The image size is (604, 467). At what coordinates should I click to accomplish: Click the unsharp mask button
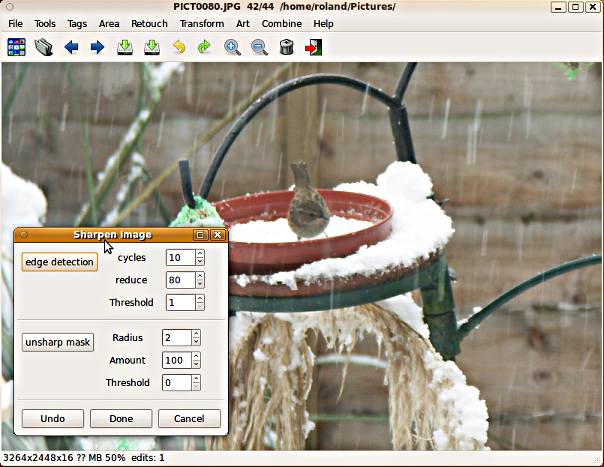tap(58, 342)
